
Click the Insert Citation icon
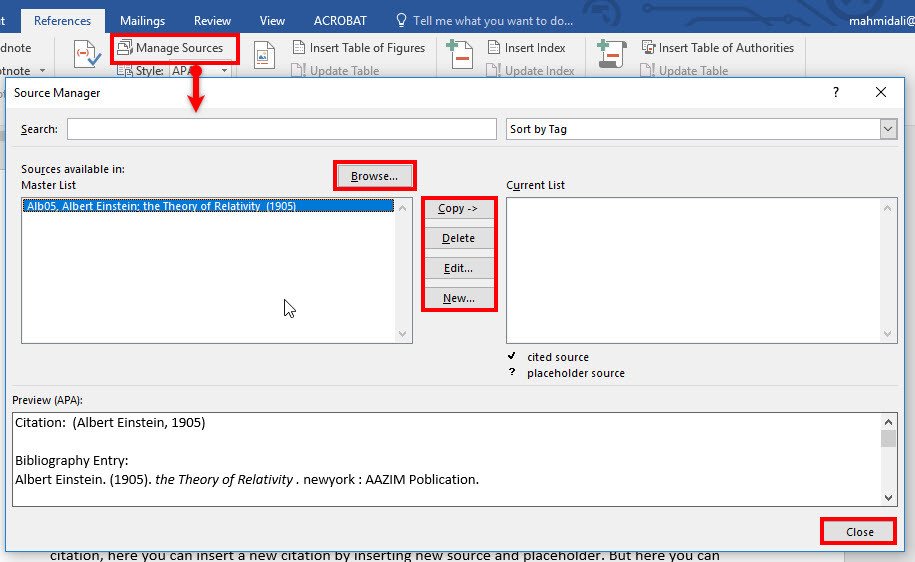(x=88, y=54)
